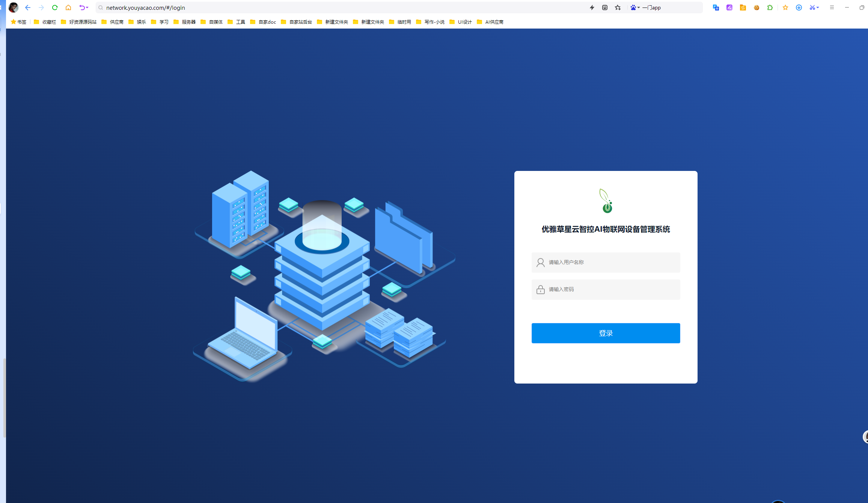Click the address bar URL text
This screenshot has width=868, height=503.
coord(146,8)
